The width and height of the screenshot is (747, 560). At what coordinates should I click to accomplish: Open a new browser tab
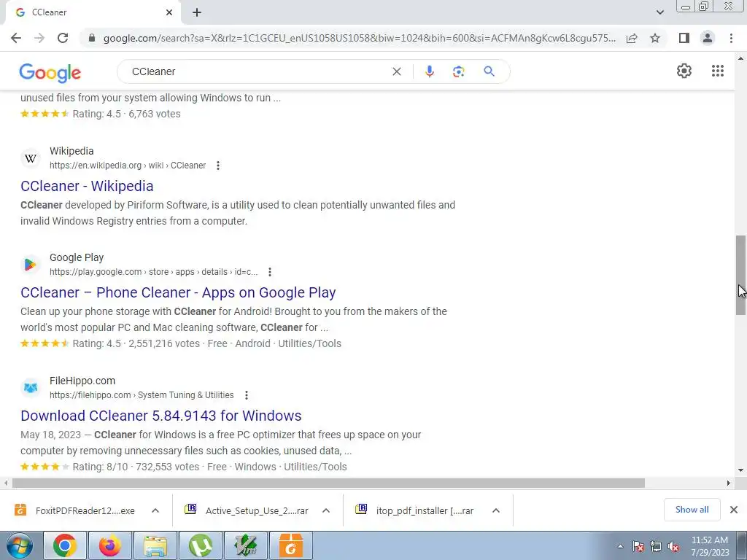click(x=197, y=12)
